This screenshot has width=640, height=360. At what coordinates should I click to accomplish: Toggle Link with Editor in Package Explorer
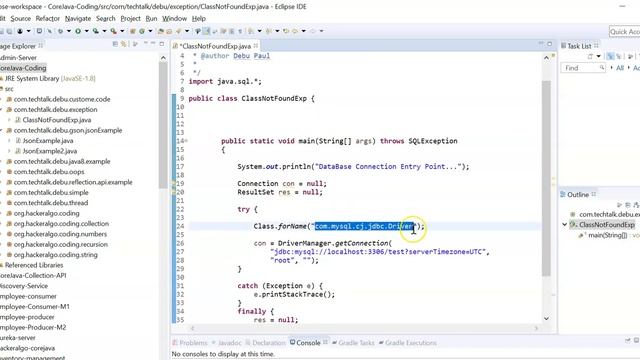123,44
